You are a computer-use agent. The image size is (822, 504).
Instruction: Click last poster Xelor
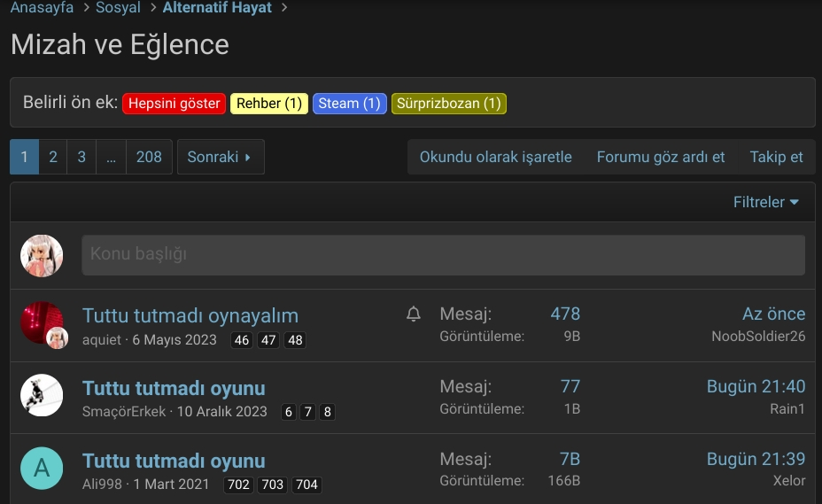pos(789,480)
